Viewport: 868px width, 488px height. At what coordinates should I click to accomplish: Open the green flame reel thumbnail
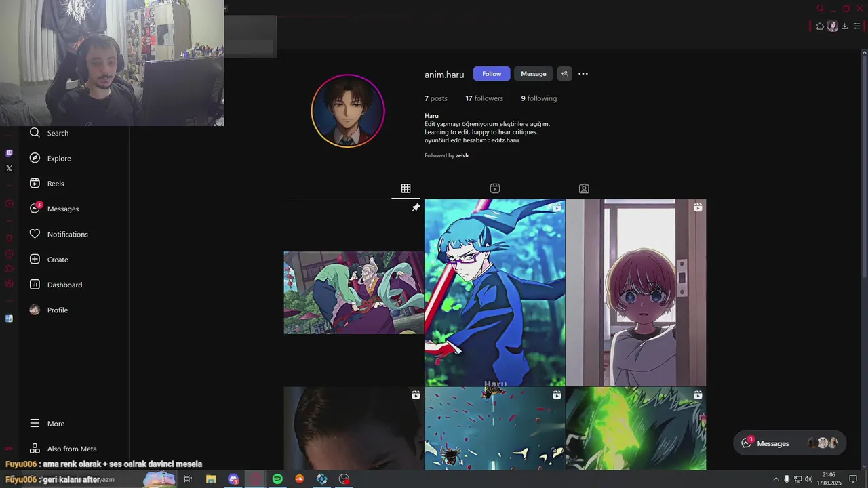[636, 428]
